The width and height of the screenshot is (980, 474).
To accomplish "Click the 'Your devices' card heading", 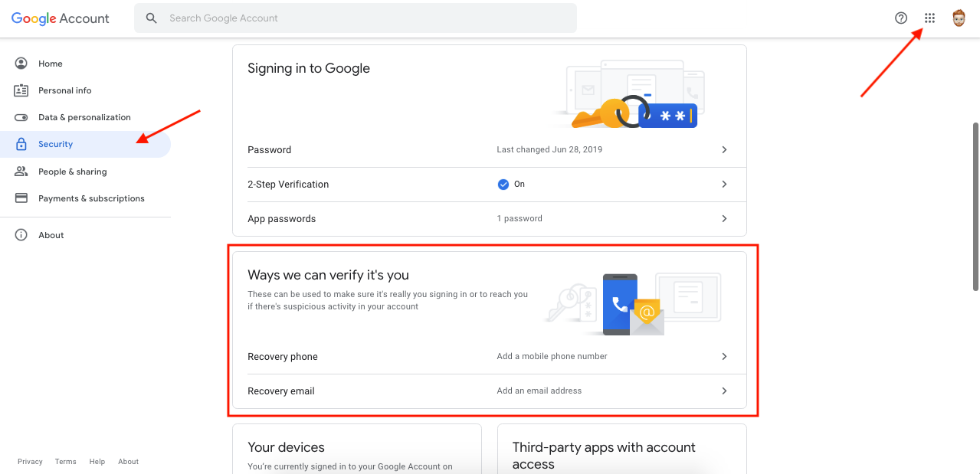I will tap(286, 447).
